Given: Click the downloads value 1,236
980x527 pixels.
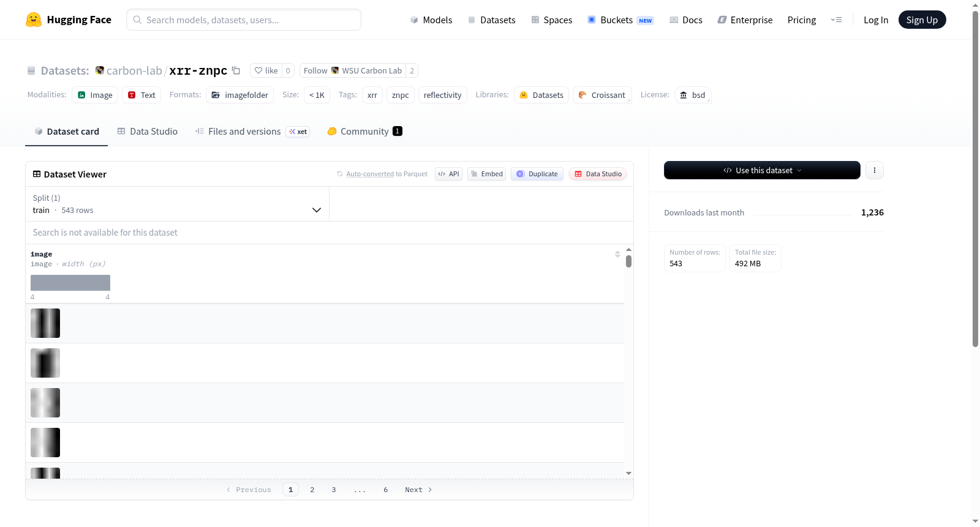Looking at the screenshot, I should point(872,212).
